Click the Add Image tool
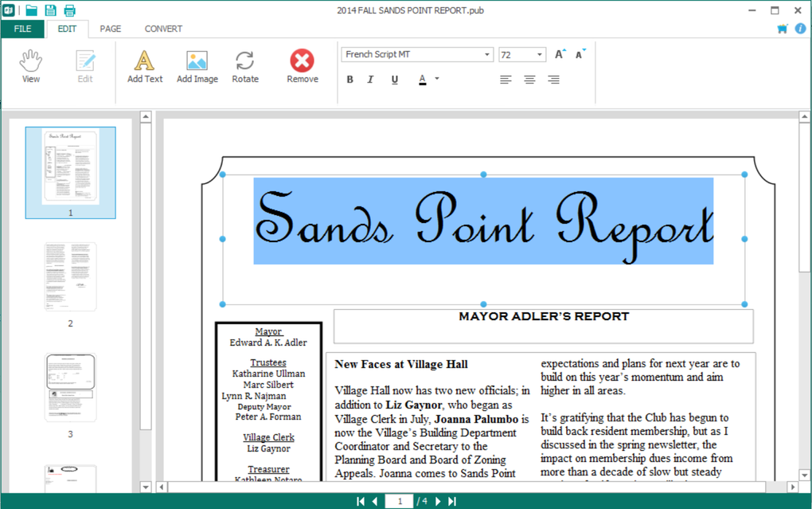Image resolution: width=812 pixels, height=509 pixels. 197,66
